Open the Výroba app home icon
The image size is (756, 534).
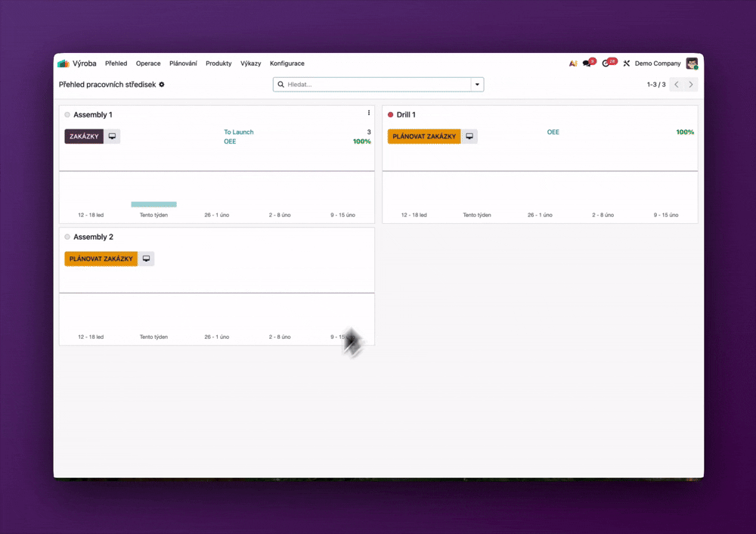[64, 64]
